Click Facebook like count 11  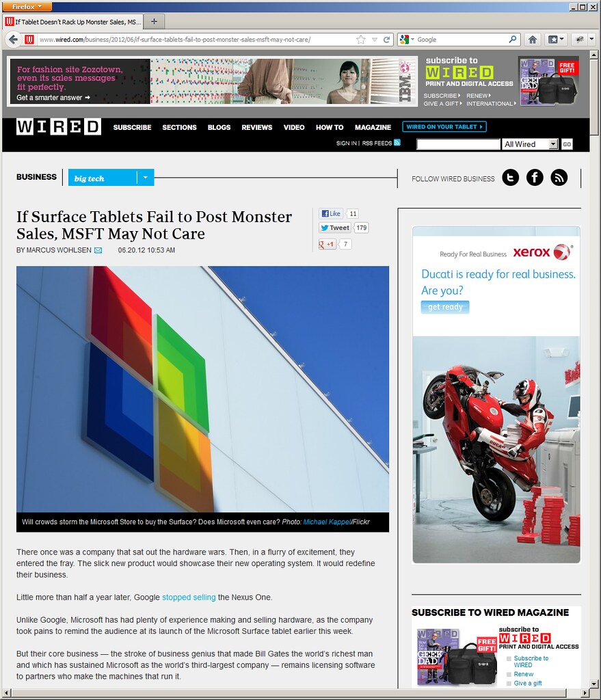353,213
